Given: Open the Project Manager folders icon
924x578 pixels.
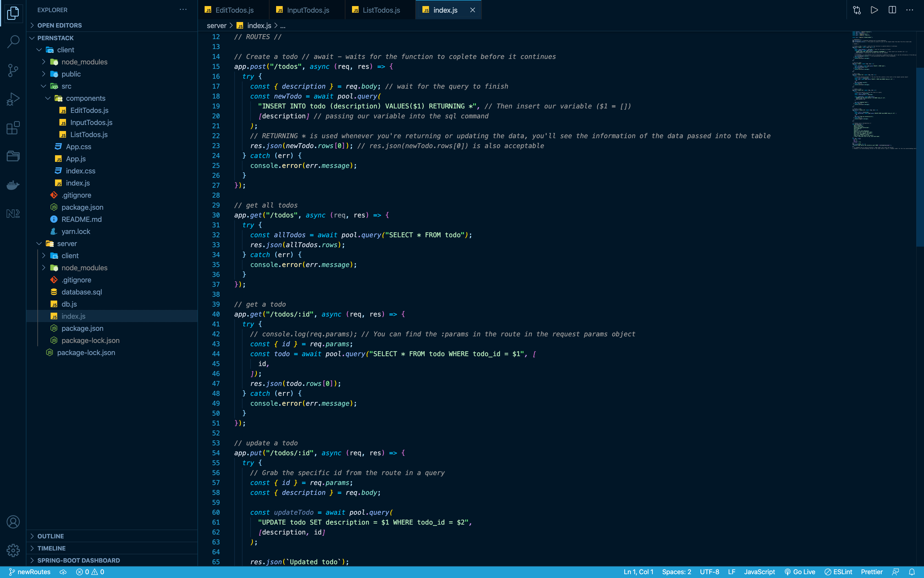Looking at the screenshot, I should click(x=13, y=156).
